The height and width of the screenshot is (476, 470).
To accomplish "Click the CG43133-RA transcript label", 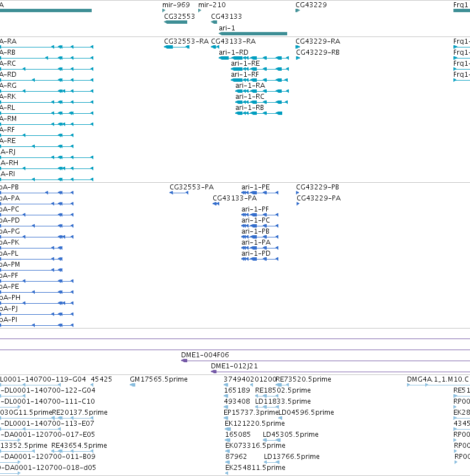I will [x=233, y=41].
